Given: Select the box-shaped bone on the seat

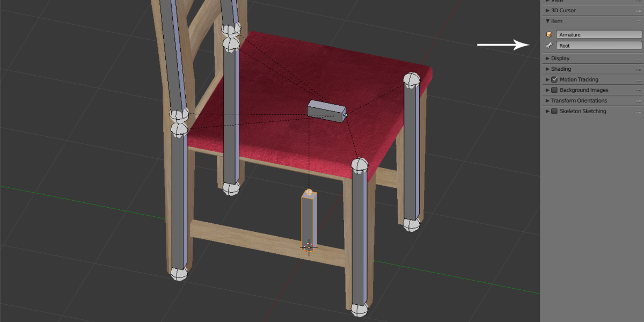Looking at the screenshot, I should (x=326, y=111).
